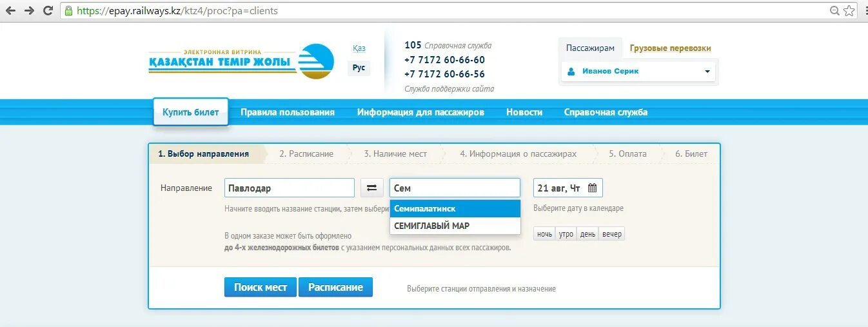The image size is (868, 327).
Task: Reload the page with the refresh icon
Action: [x=48, y=11]
